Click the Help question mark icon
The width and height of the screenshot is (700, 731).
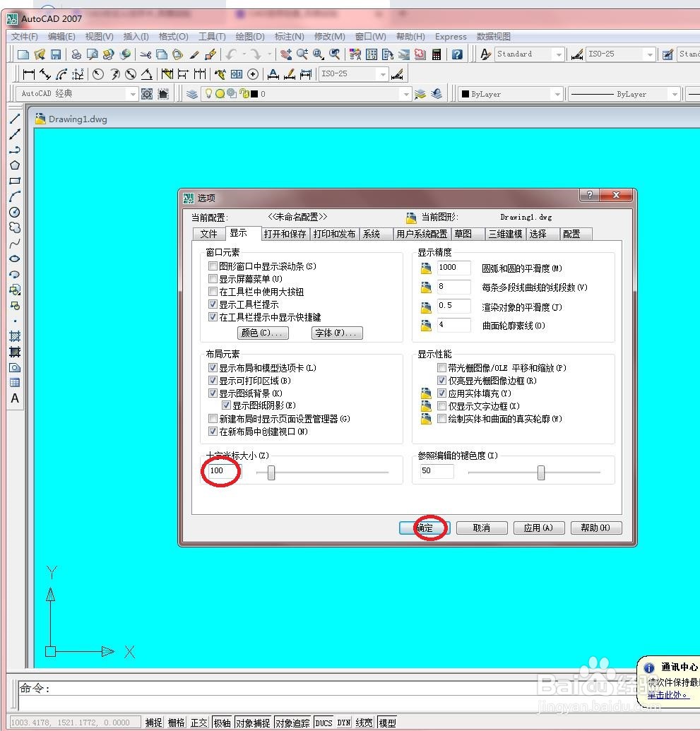458,54
